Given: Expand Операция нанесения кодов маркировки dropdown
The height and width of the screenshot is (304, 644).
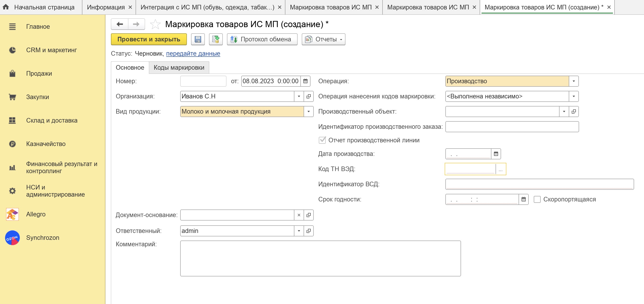Looking at the screenshot, I should [x=574, y=96].
